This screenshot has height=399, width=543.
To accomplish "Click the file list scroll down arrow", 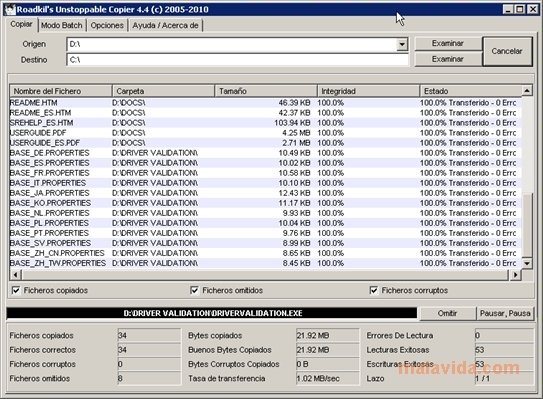I will coord(527,263).
